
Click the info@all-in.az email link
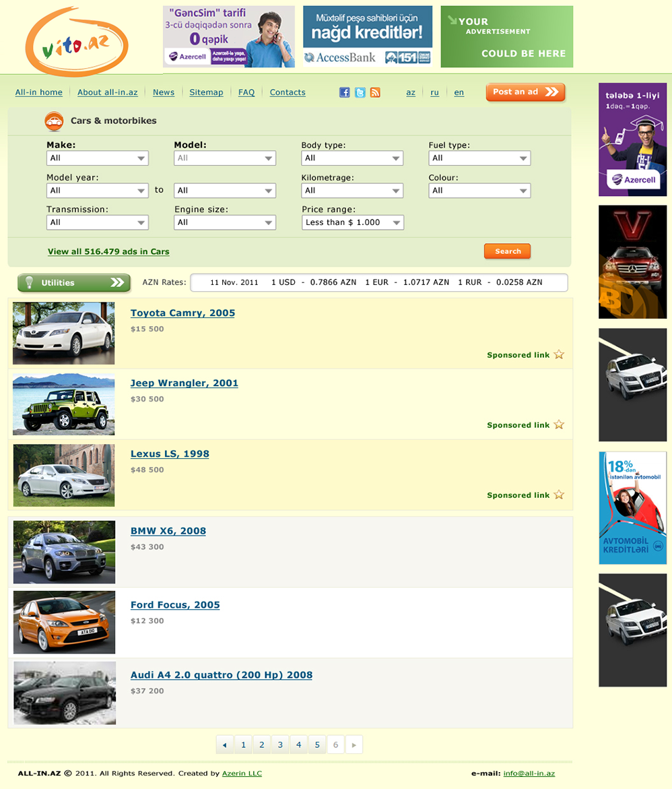529,774
